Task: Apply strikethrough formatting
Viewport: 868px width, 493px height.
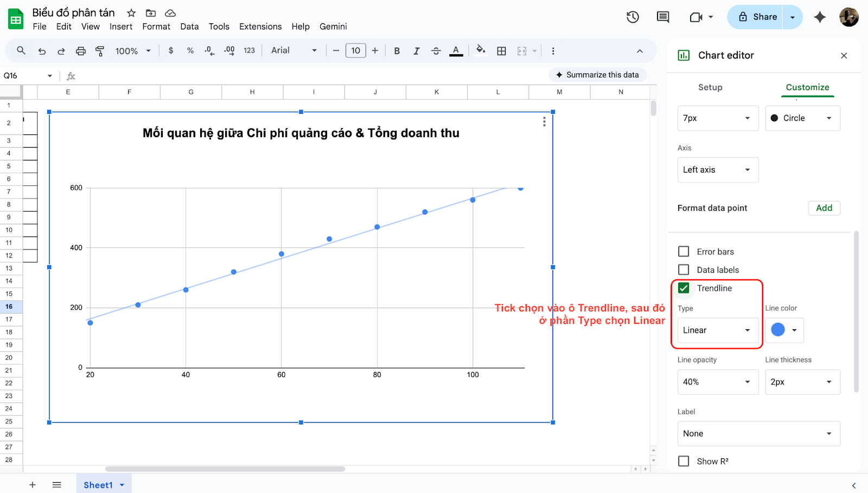Action: (436, 51)
